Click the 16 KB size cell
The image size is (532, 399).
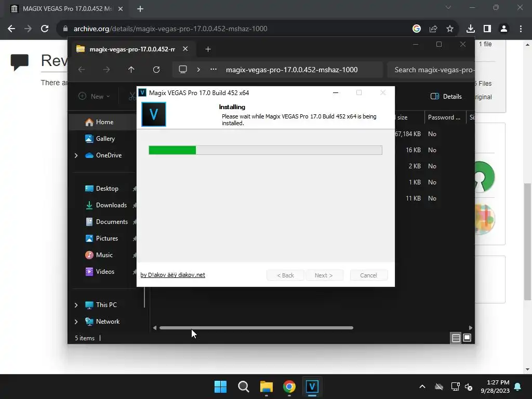pyautogui.click(x=413, y=150)
